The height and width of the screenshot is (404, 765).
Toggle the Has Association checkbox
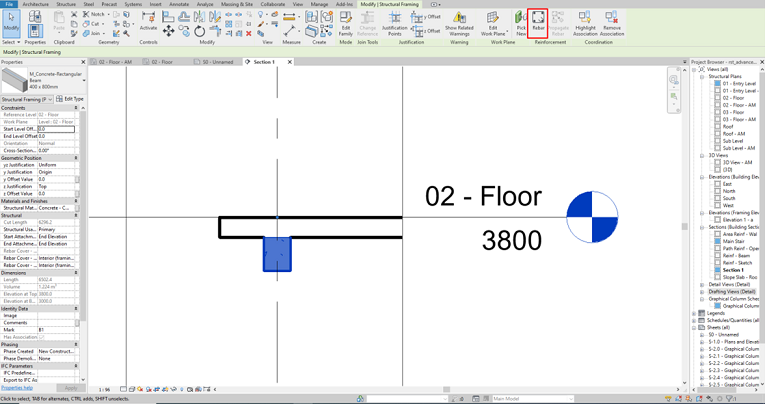(41, 337)
